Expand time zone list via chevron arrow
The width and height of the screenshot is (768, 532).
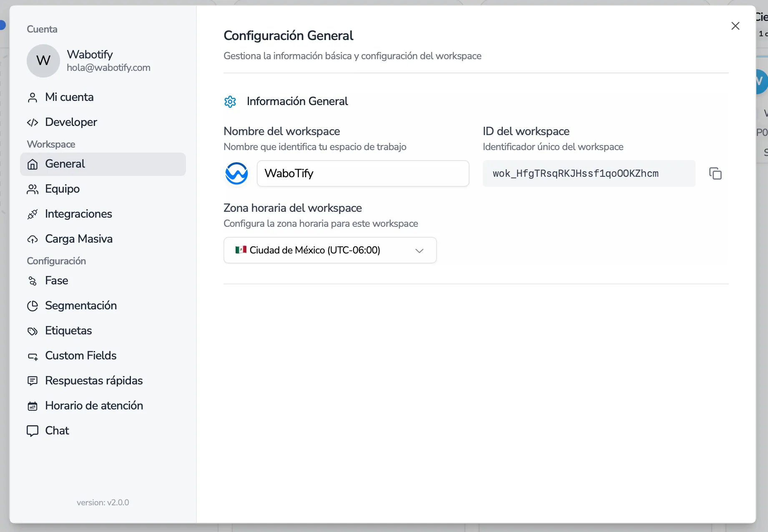coord(419,251)
